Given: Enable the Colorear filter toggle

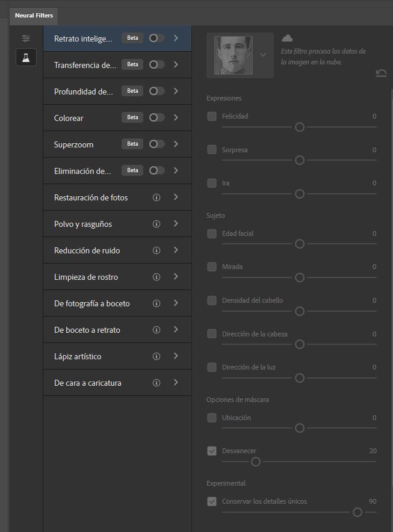Looking at the screenshot, I should pos(156,117).
